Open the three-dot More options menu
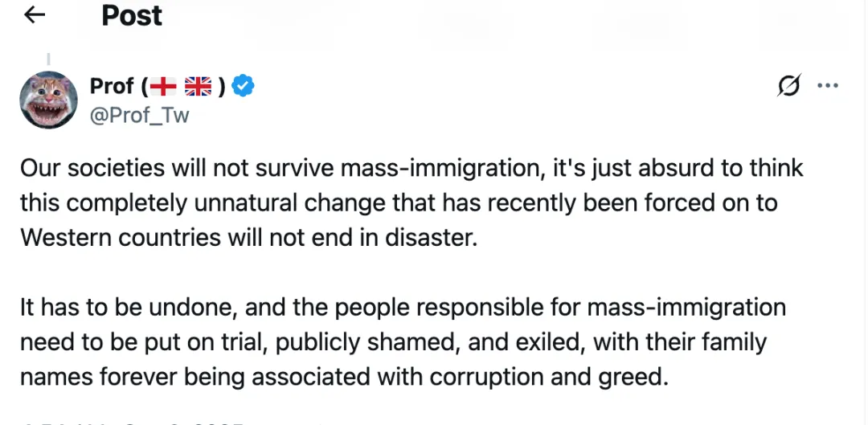The image size is (868, 425). 827,87
